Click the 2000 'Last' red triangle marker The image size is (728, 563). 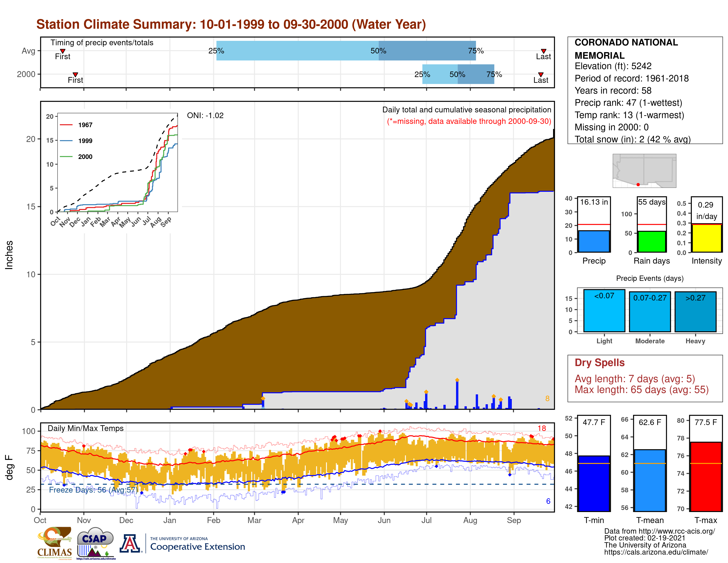pyautogui.click(x=541, y=74)
